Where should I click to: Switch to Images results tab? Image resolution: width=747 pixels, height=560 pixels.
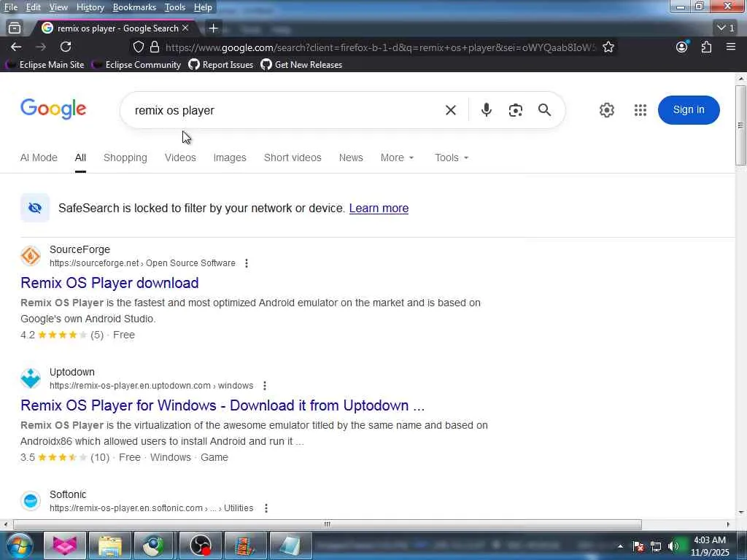point(230,157)
